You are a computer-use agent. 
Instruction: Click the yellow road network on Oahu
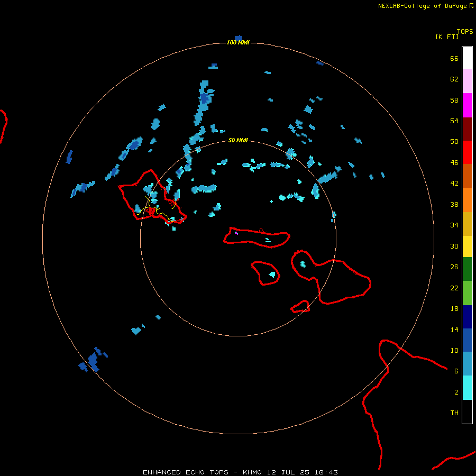pyautogui.click(x=157, y=209)
